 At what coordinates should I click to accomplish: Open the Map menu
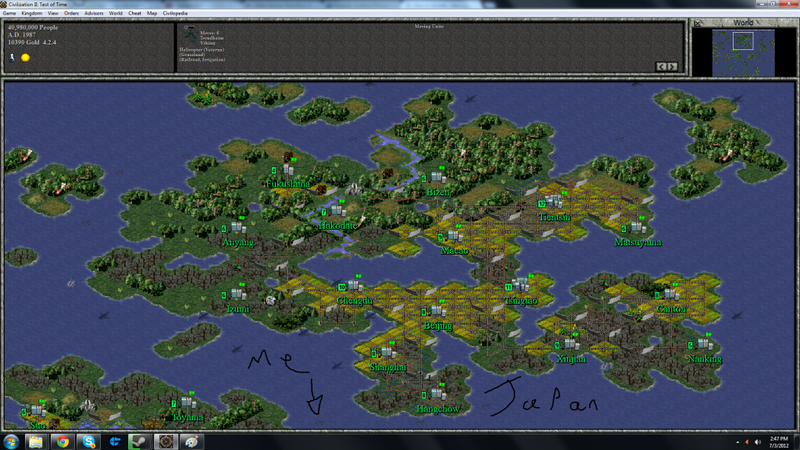pos(152,13)
